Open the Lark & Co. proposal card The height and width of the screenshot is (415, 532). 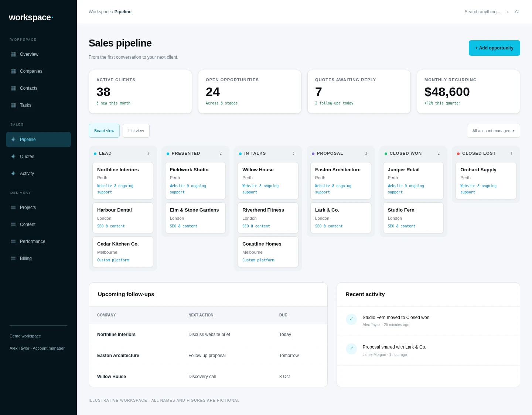pyautogui.click(x=341, y=218)
